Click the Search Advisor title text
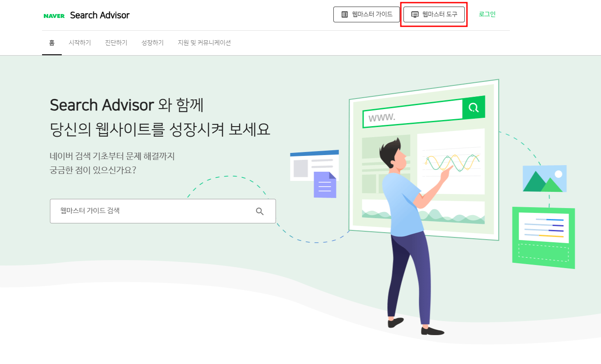The width and height of the screenshot is (601, 364). [100, 15]
